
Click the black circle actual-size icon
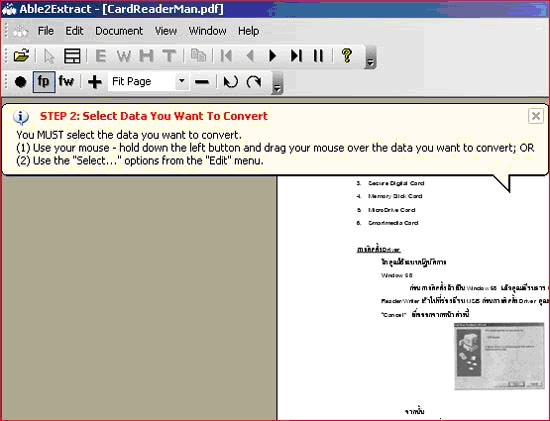(21, 82)
